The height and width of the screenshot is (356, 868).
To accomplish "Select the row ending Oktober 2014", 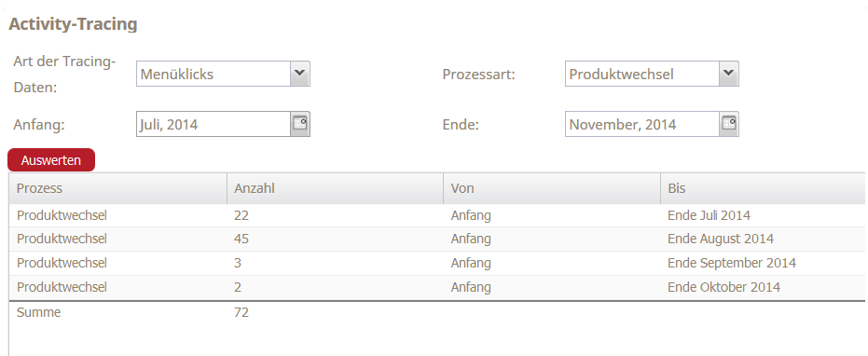I will pos(437,287).
